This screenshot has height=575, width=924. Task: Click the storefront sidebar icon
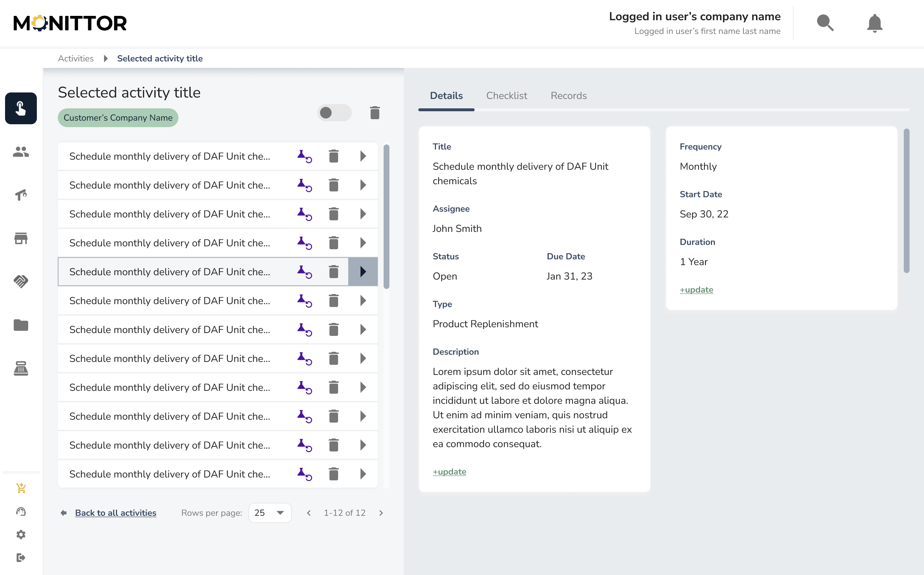tap(21, 238)
